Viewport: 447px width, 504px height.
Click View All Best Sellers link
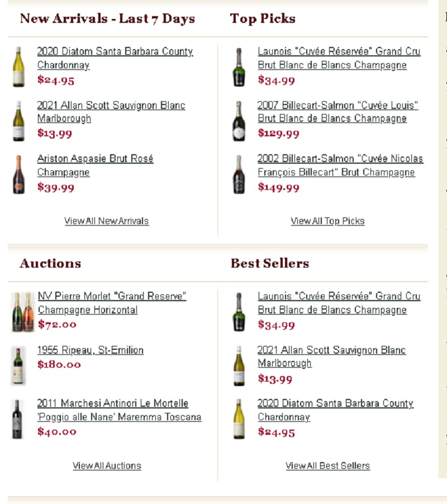click(x=327, y=466)
